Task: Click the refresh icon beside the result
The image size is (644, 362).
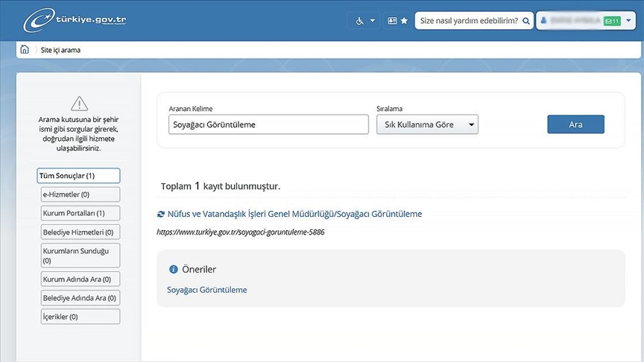Action: click(x=161, y=215)
